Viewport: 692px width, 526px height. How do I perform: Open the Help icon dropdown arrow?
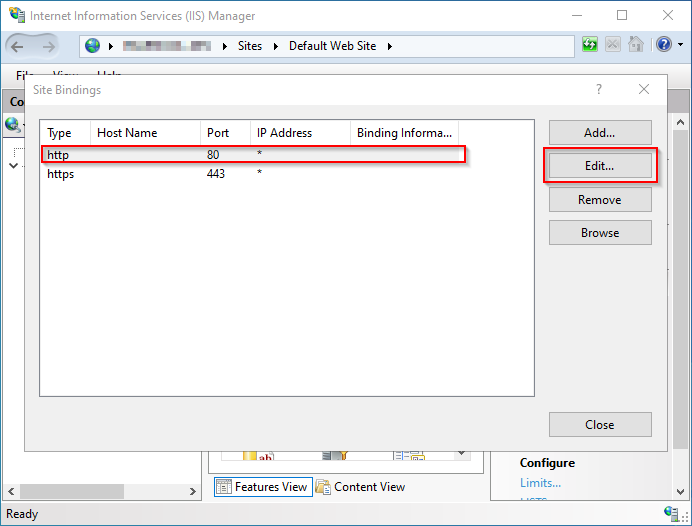click(x=681, y=44)
